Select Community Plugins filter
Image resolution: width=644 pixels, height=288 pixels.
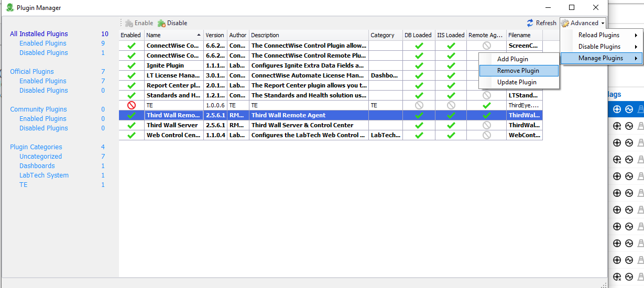(38, 109)
